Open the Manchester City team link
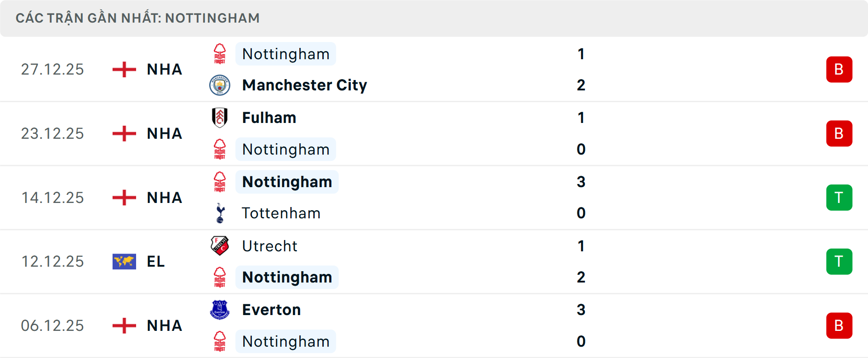 pos(304,85)
